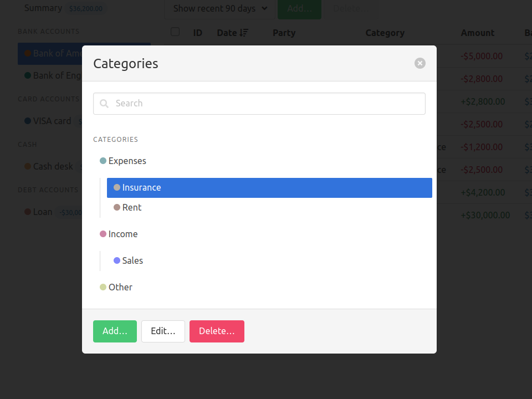Select the Sales subcategory item
The height and width of the screenshot is (399, 532).
click(x=132, y=261)
